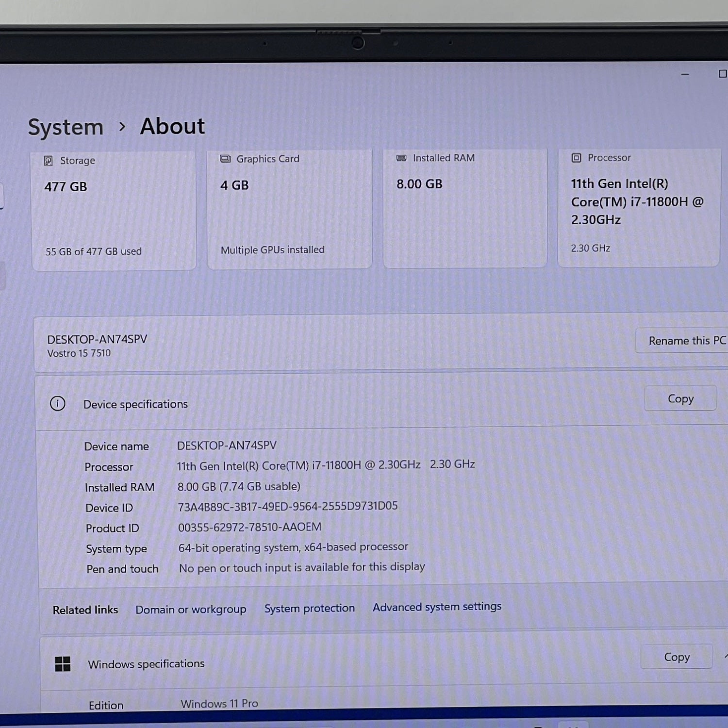Image resolution: width=728 pixels, height=728 pixels.
Task: Collapse the Device specifications section header
Action: click(340, 403)
